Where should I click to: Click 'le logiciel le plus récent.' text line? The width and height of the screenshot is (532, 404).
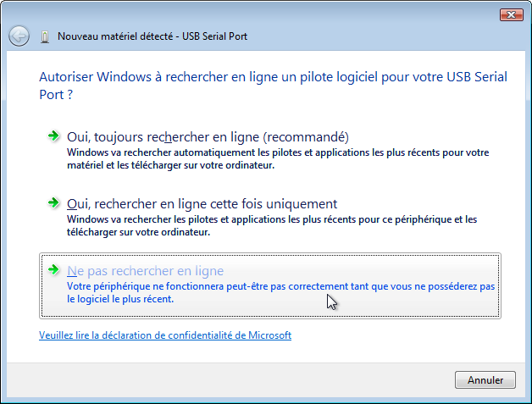coord(120,299)
